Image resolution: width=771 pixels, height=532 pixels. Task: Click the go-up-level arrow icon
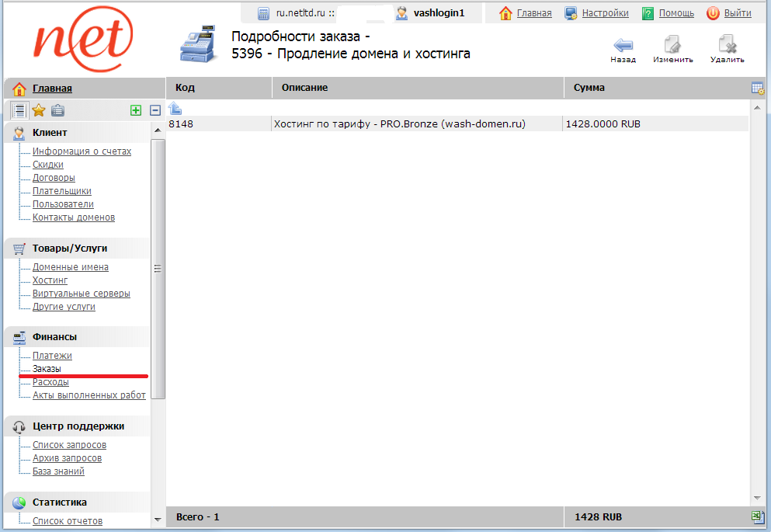click(175, 108)
